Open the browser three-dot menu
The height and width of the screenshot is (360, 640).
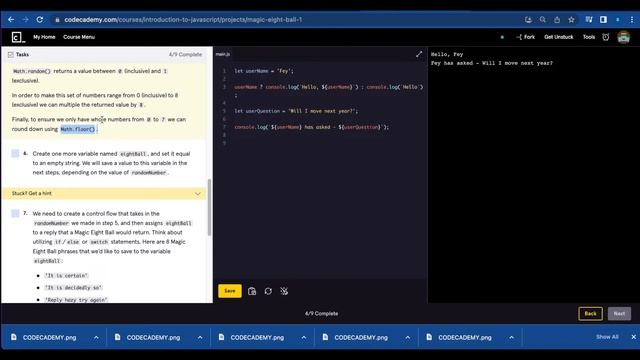(x=631, y=20)
